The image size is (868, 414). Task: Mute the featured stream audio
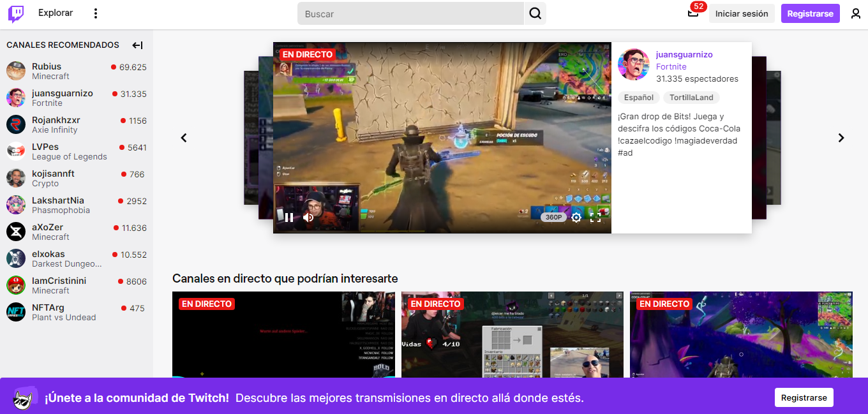[x=308, y=218]
